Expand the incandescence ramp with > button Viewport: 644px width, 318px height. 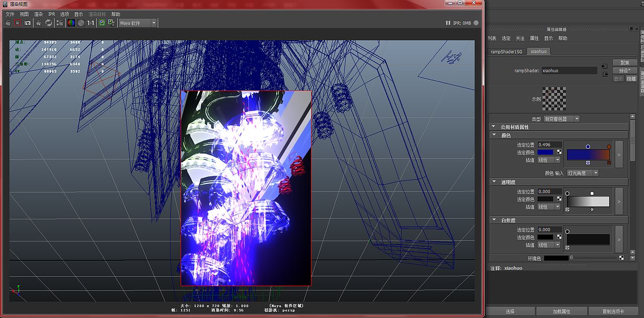pos(619,239)
